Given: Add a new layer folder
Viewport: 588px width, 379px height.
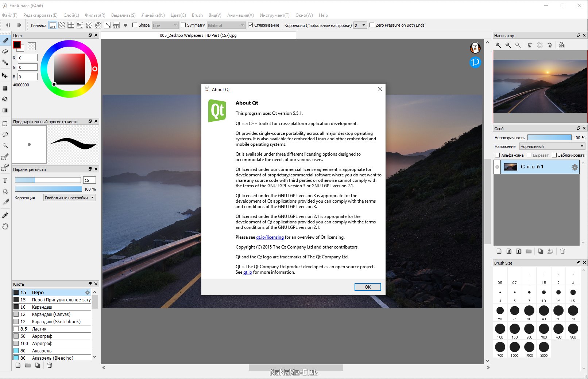Looking at the screenshot, I should tap(529, 251).
